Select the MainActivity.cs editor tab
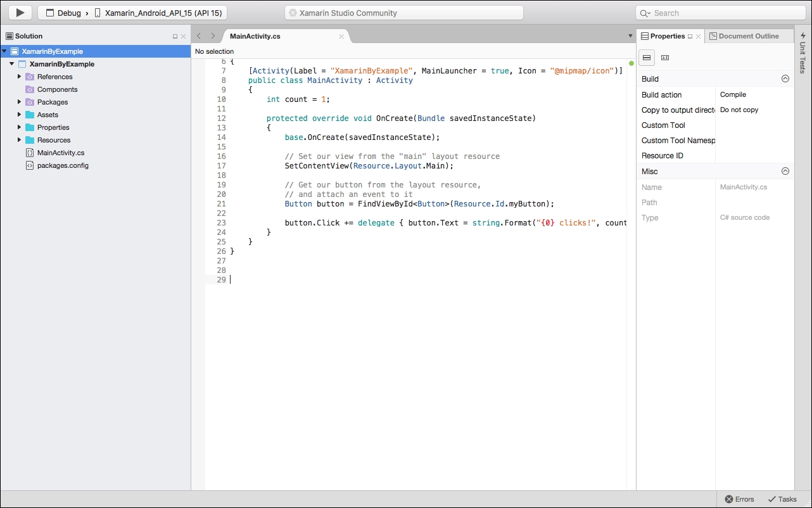Screen dimensions: 812x508 (255, 36)
